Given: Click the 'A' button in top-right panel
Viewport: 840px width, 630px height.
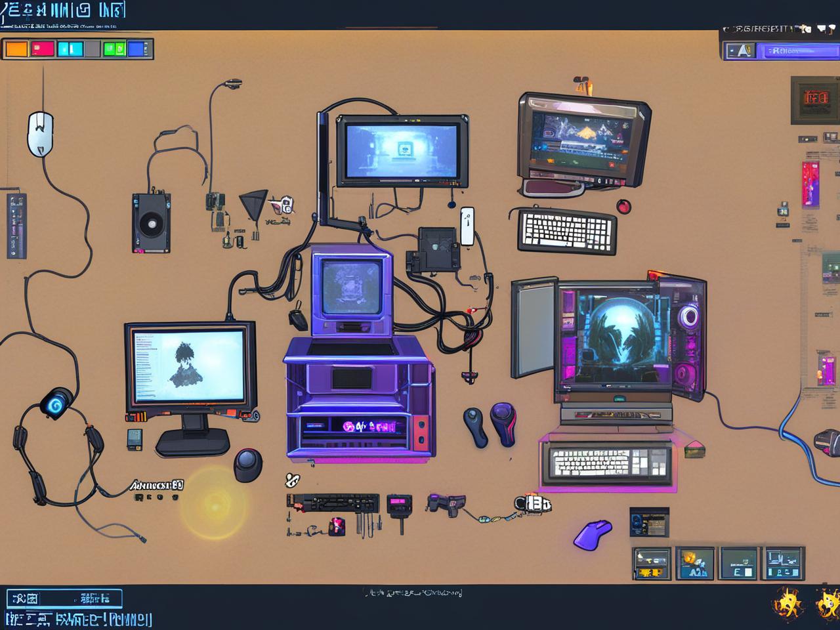Looking at the screenshot, I should [740, 51].
